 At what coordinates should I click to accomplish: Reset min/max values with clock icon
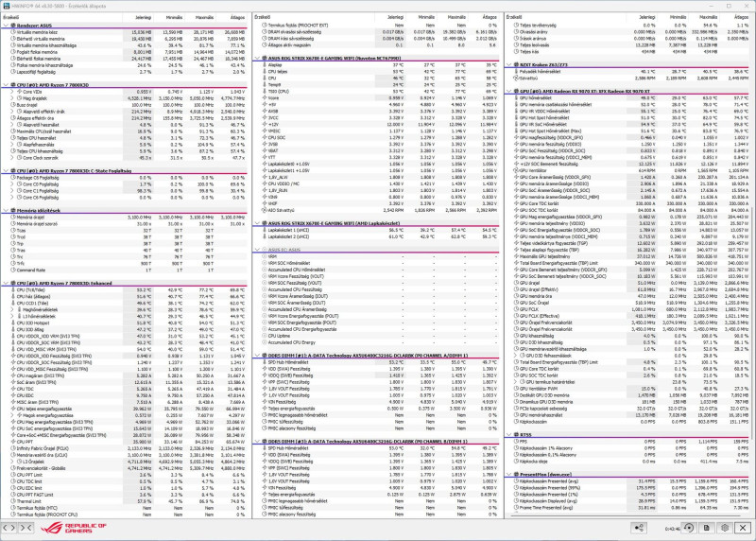tap(689, 528)
